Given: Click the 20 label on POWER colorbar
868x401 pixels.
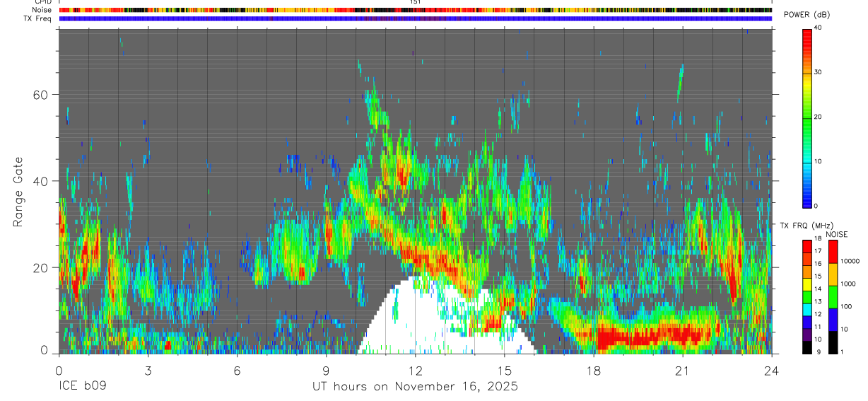Looking at the screenshot, I should coord(818,117).
